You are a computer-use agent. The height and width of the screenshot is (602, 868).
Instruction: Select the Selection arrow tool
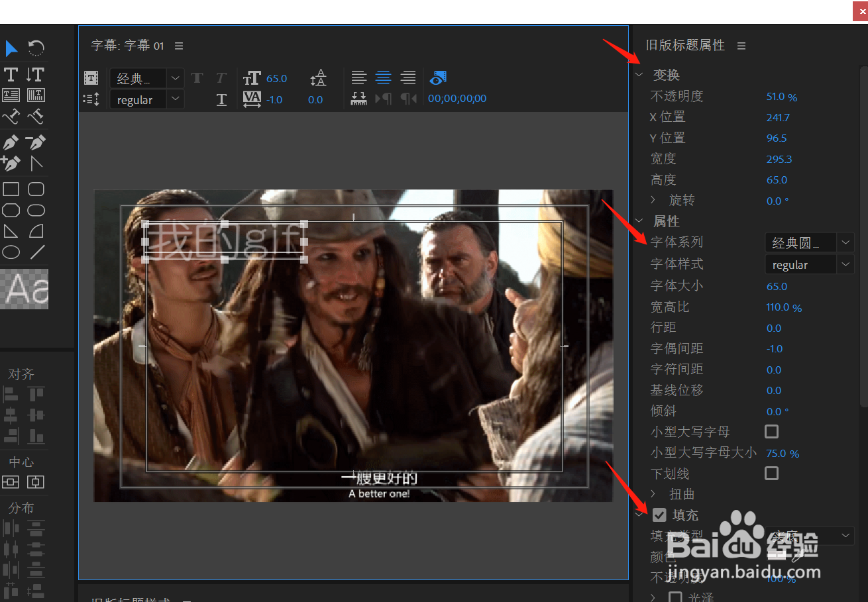(11, 48)
